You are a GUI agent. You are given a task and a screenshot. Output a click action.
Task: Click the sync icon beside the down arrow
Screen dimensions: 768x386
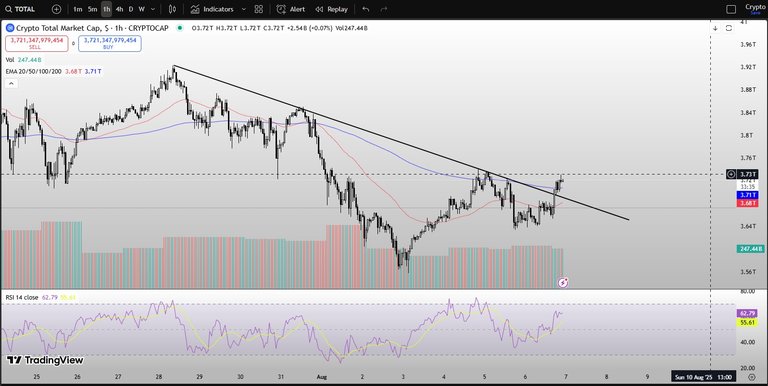(729, 28)
